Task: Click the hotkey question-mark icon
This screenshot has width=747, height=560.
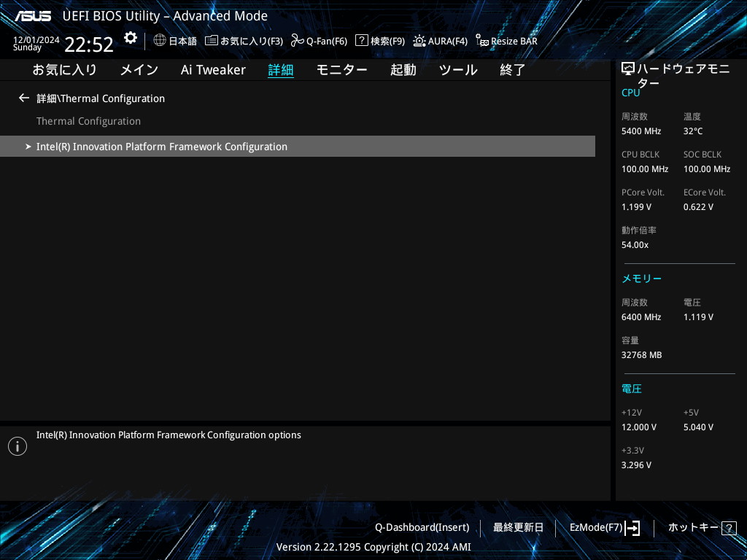Action: 729,528
